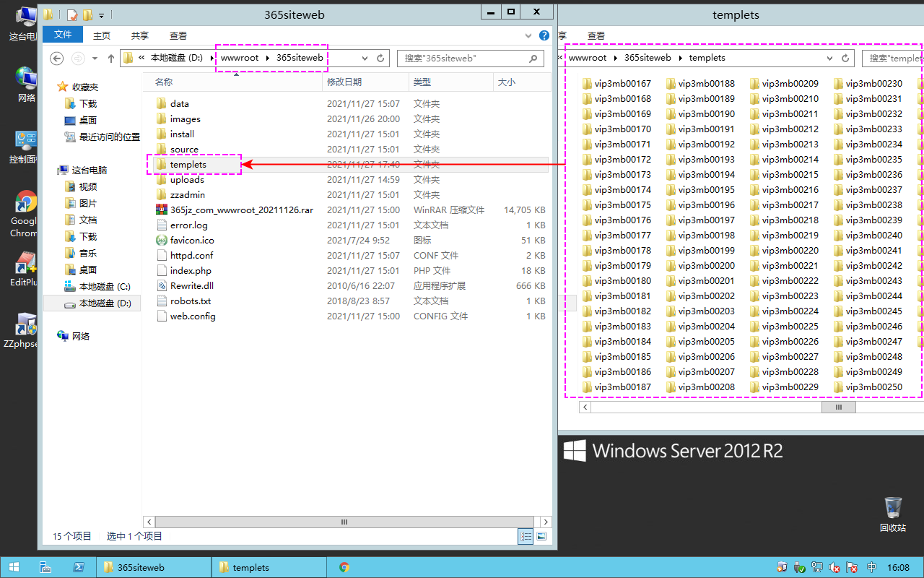Open EditPlus desktop shortcut

[26, 269]
